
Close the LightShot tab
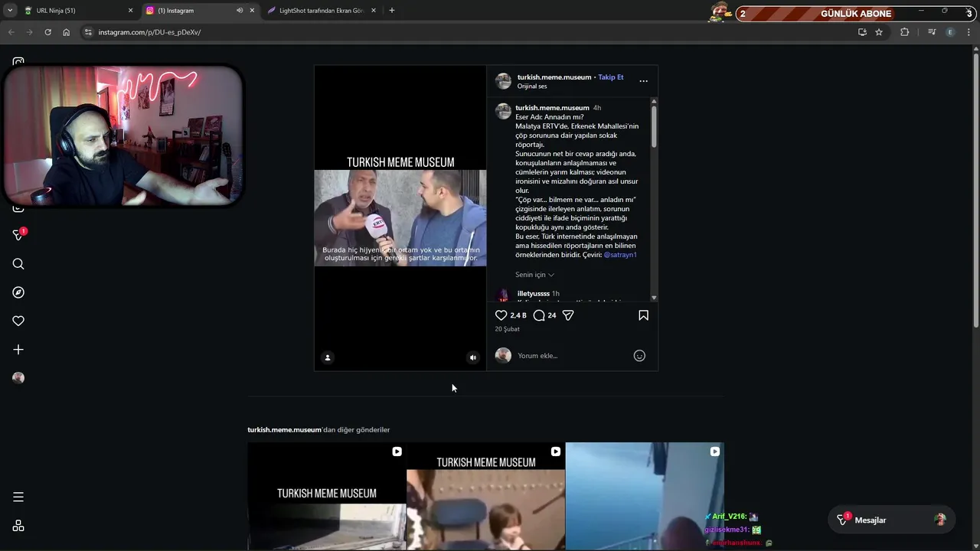[374, 11]
